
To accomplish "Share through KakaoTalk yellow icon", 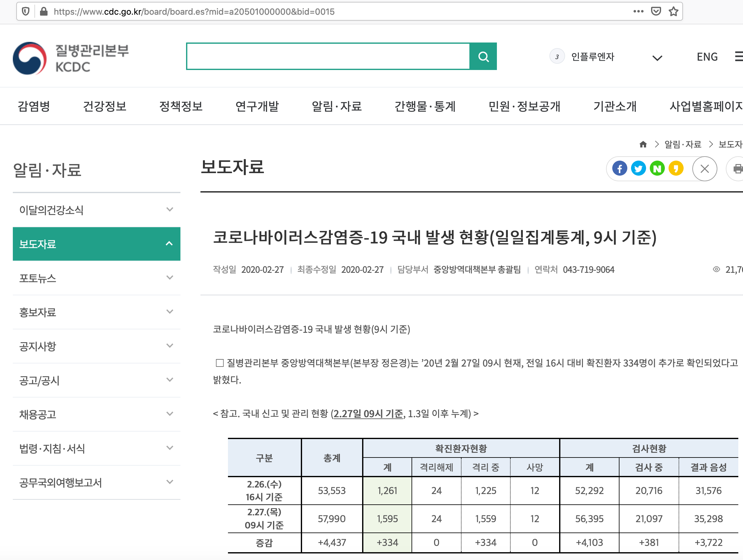I will pos(676,168).
